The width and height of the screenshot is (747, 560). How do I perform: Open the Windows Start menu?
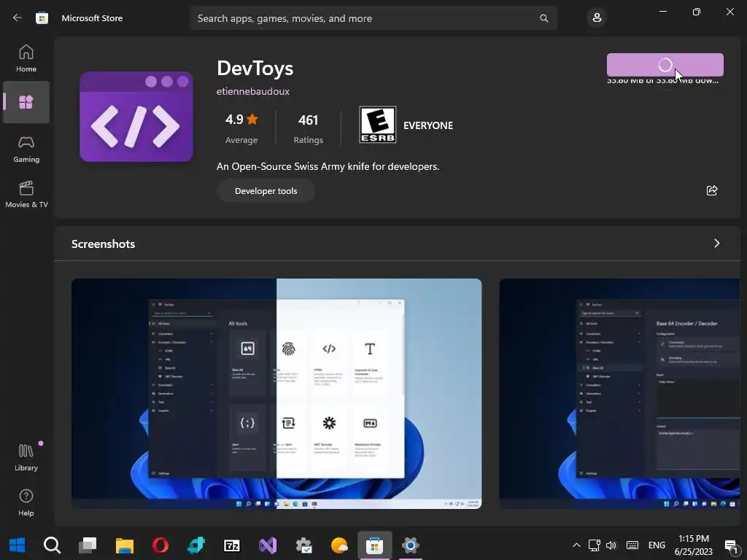click(x=18, y=545)
